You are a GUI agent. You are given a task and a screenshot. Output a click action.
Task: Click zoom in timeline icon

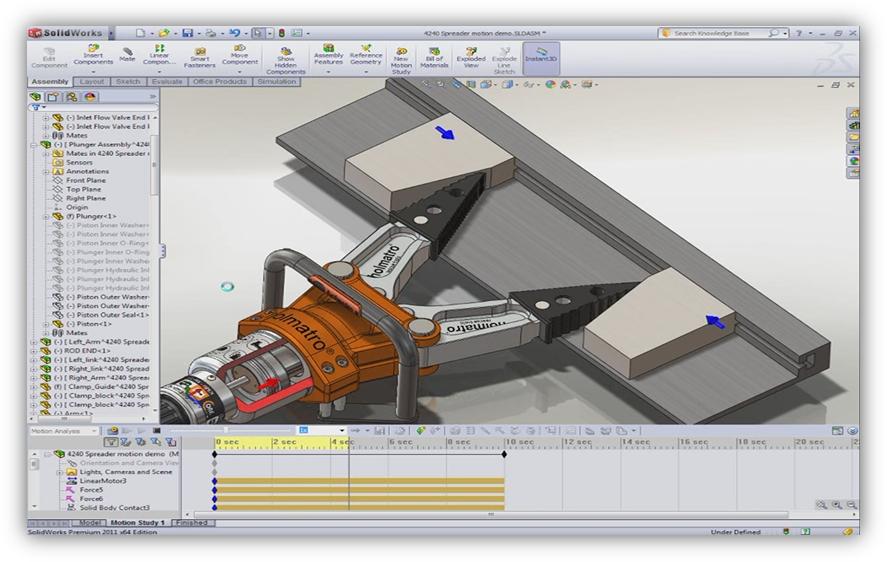click(836, 504)
